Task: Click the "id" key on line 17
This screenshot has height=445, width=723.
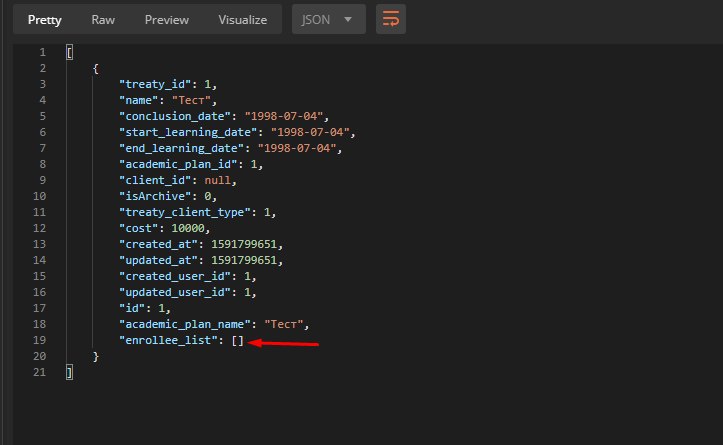Action: click(132, 308)
